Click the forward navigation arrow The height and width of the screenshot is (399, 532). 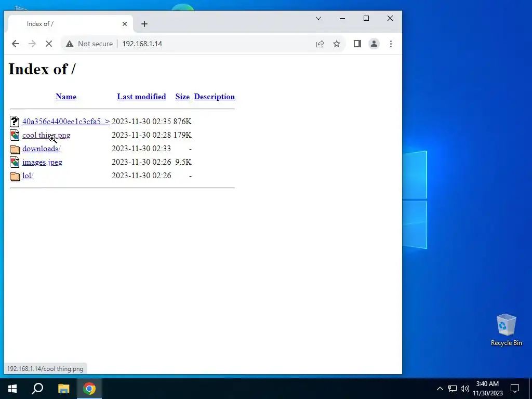32,44
